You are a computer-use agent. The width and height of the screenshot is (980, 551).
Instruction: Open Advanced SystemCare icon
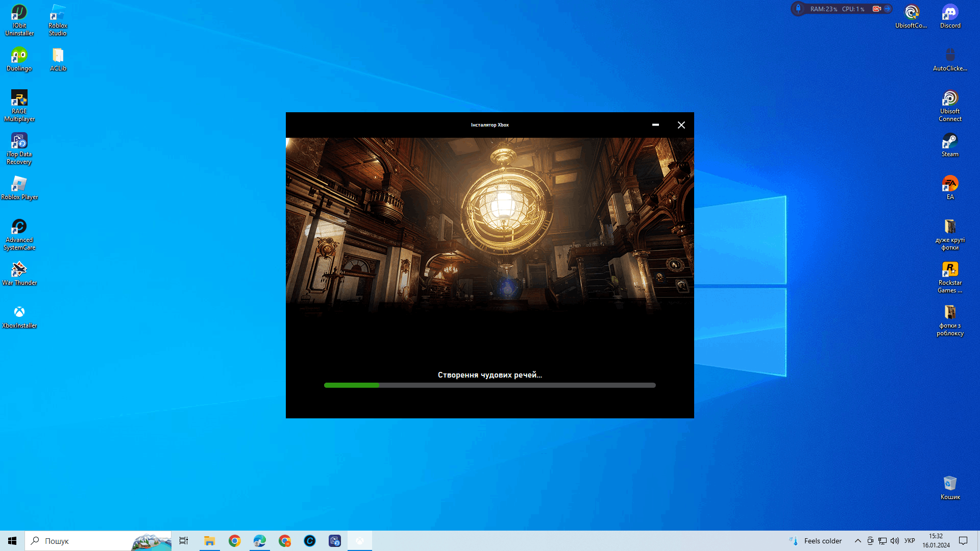coord(19,235)
